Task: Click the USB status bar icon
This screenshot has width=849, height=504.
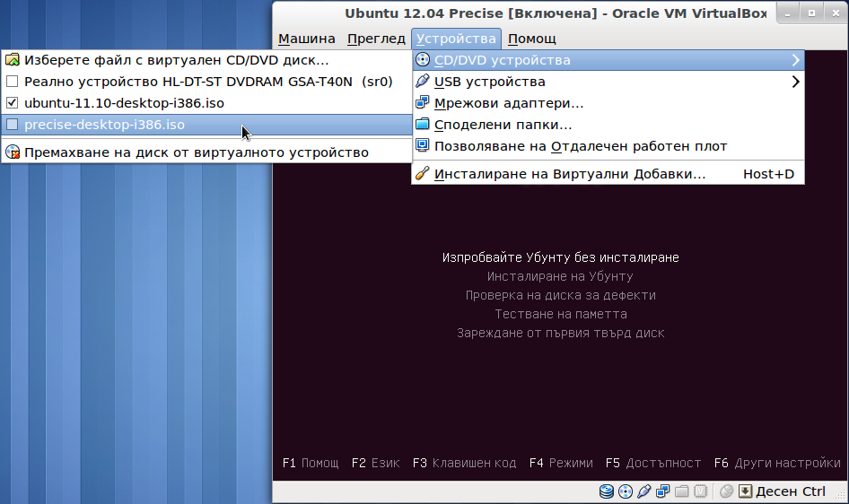Action: point(643,491)
